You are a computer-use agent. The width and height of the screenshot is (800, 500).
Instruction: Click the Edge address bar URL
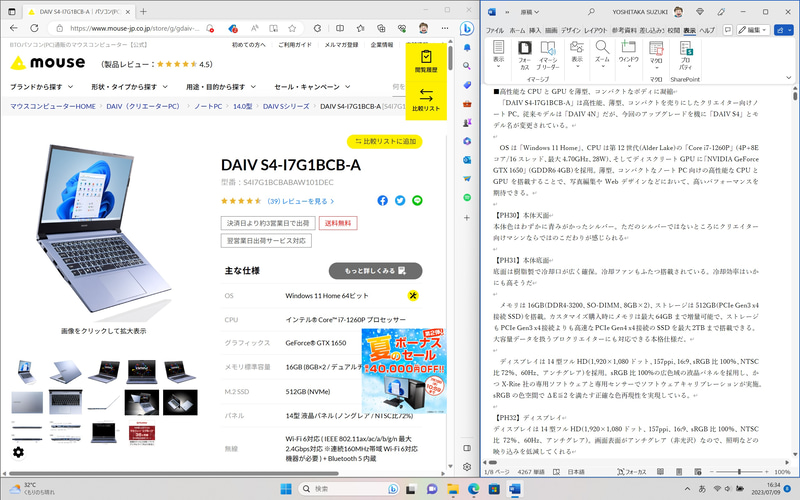click(x=134, y=28)
